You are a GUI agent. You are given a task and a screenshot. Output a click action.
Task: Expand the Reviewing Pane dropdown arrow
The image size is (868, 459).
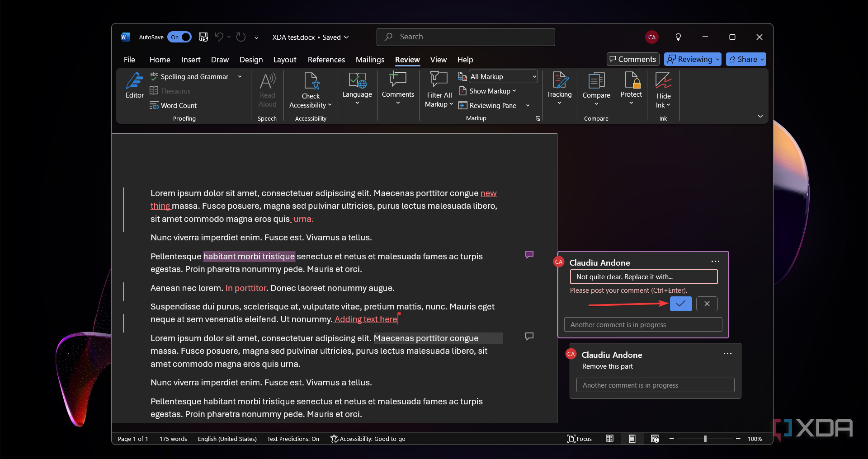(x=528, y=106)
